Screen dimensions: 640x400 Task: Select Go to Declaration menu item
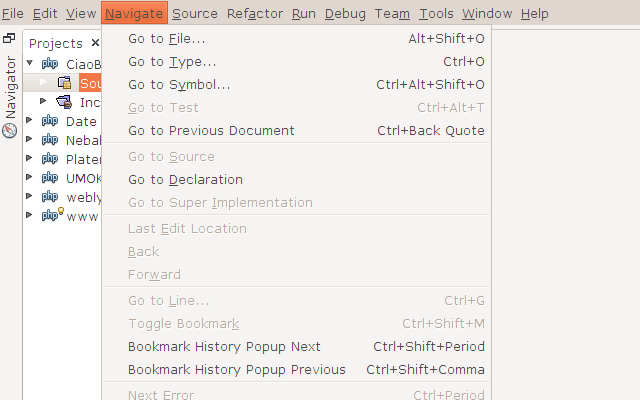coord(185,180)
